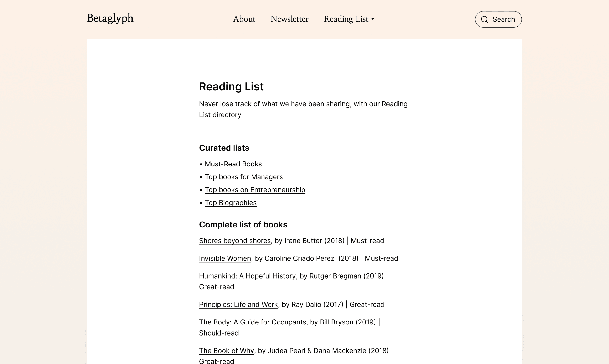Click the Reading List page heading

231,86
